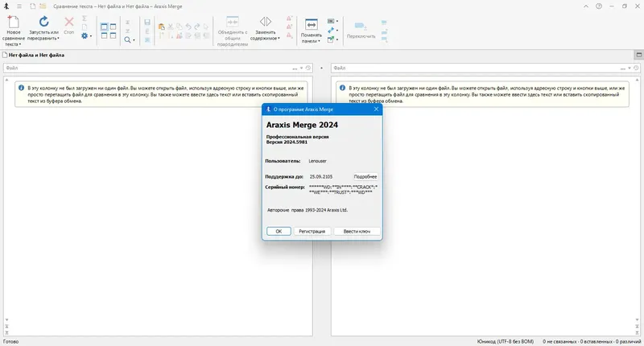
Task: Expand the Swap panels dropdown arrow
Action: pos(319,41)
